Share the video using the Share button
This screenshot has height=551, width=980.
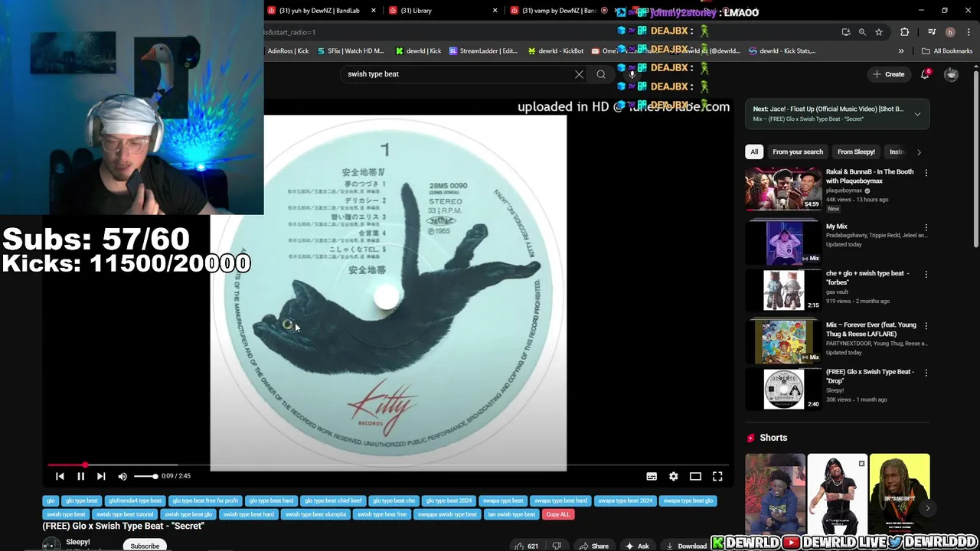click(594, 546)
